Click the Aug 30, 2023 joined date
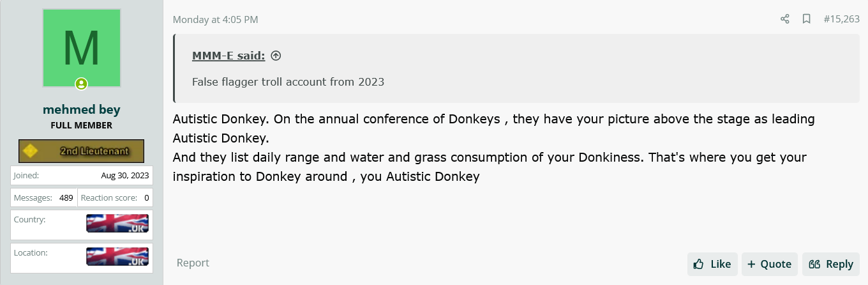Screen dimensions: 868x285 [125, 175]
